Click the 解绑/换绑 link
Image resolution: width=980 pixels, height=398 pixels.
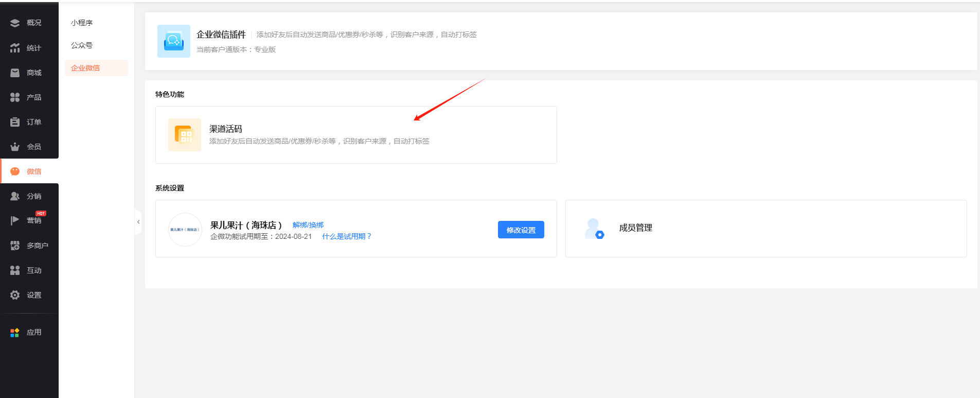(x=308, y=225)
